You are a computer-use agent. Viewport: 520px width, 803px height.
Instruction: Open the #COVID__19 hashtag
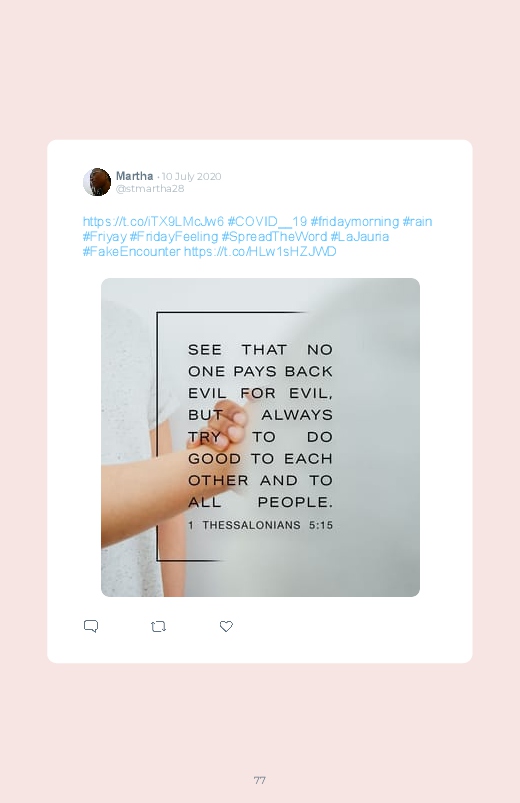pos(267,221)
